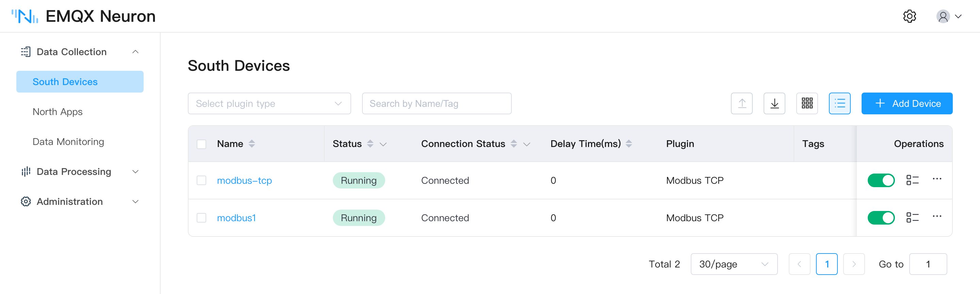Check the modbus-tcp row checkbox
The width and height of the screenshot is (980, 294).
coord(201,180)
